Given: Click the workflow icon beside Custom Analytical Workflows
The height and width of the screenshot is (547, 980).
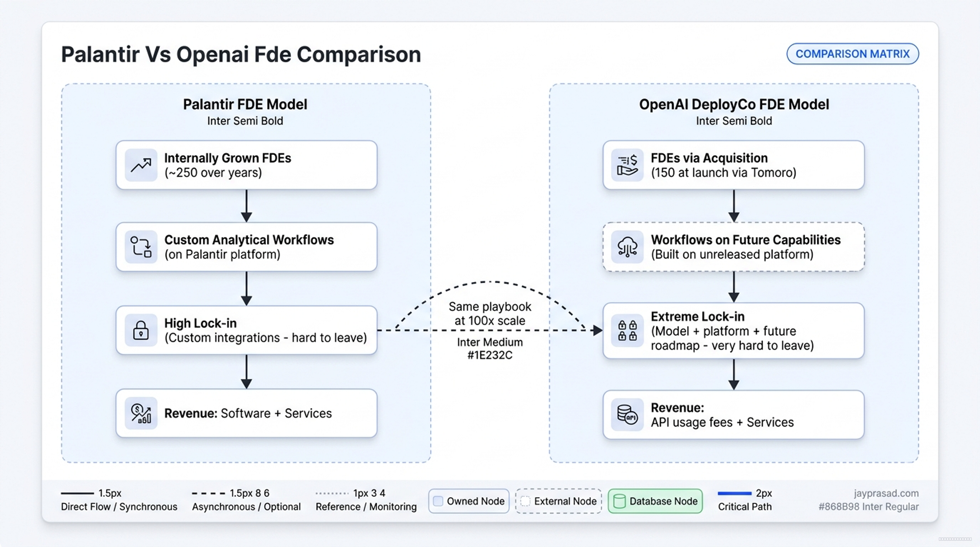Looking at the screenshot, I should pyautogui.click(x=141, y=247).
